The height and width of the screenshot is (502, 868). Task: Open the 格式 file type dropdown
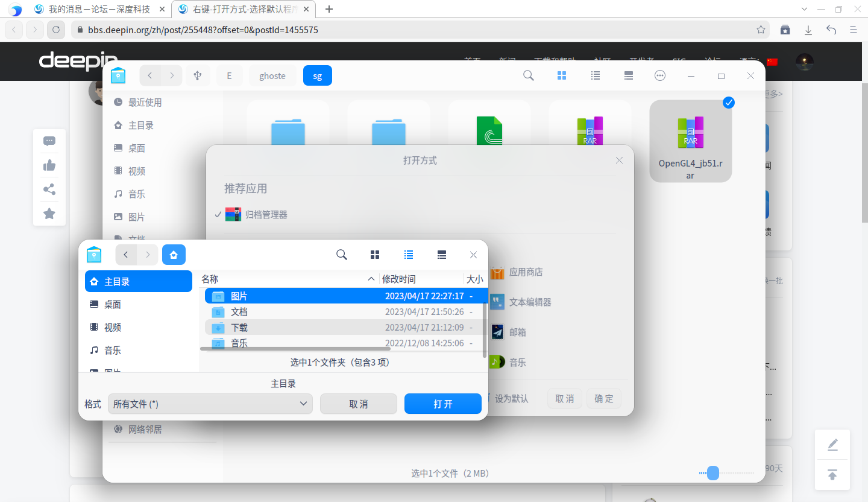coord(210,404)
